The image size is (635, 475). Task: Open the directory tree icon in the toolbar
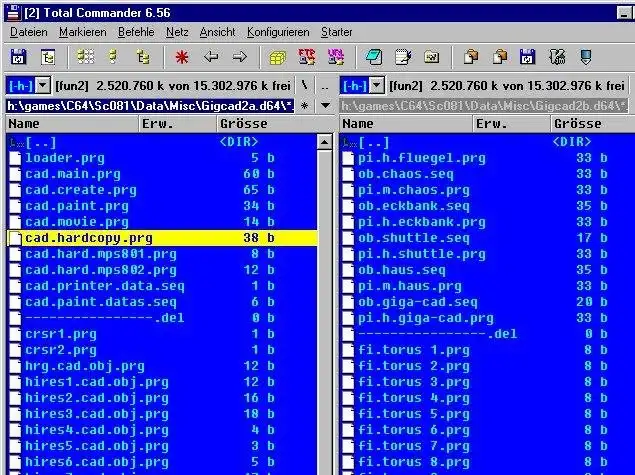pos(48,57)
